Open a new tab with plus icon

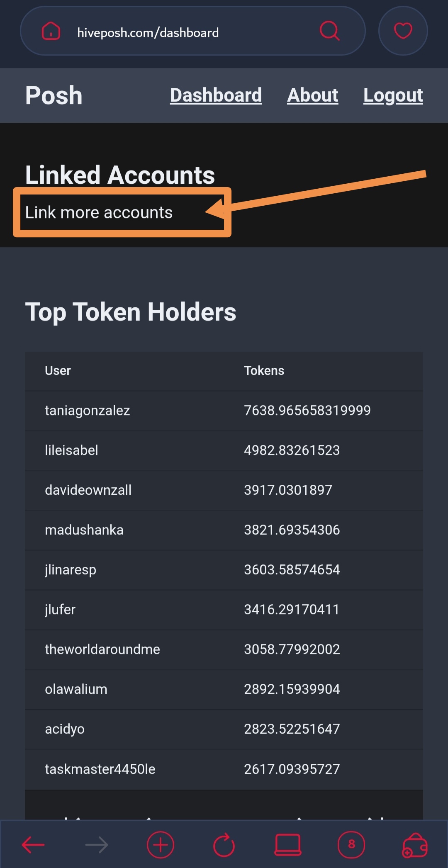pos(161,845)
